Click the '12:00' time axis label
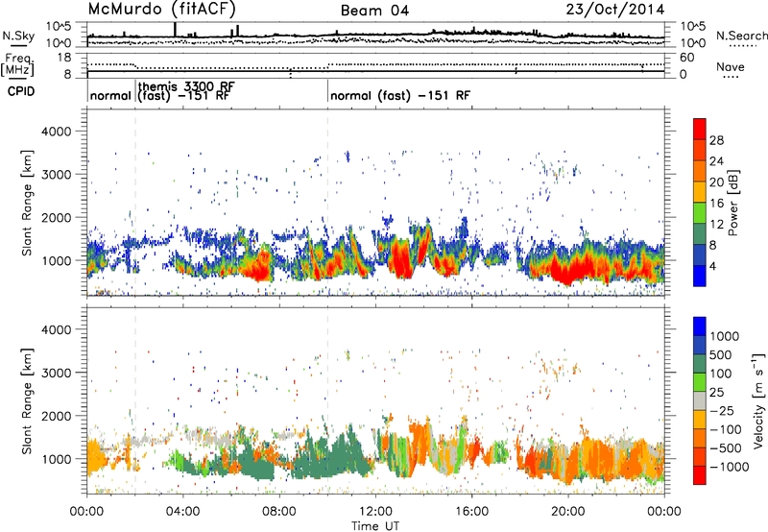This screenshot has height=532, width=768. pos(375,512)
